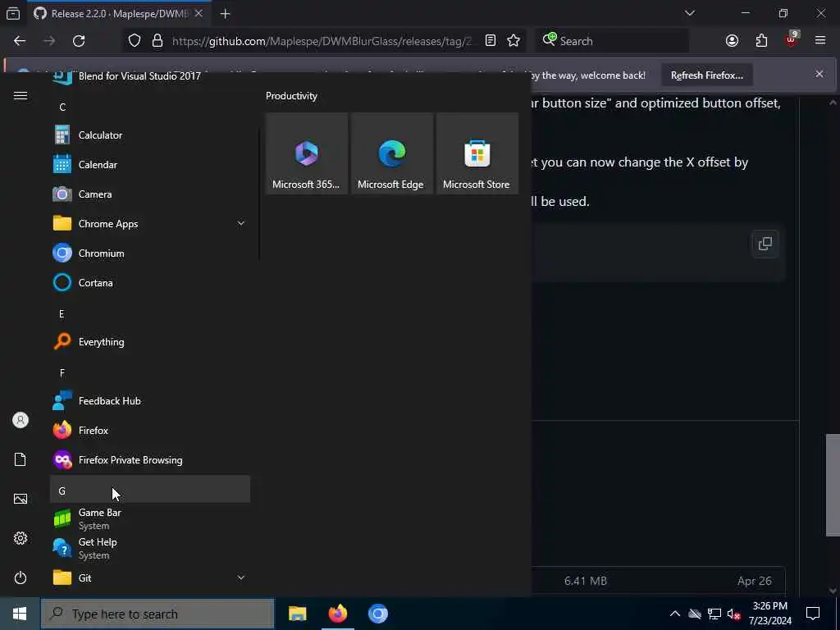Image resolution: width=840 pixels, height=630 pixels.
Task: Open the site security shield icon
Action: (135, 41)
